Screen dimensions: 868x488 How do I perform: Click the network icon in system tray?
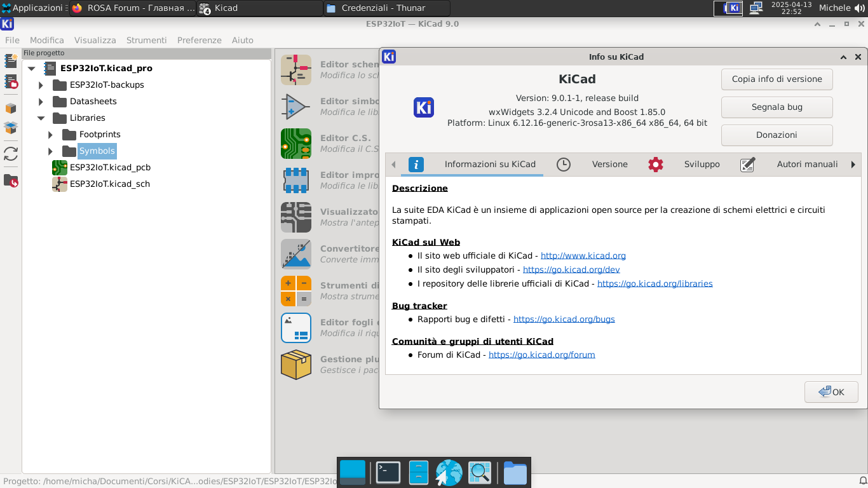(756, 8)
